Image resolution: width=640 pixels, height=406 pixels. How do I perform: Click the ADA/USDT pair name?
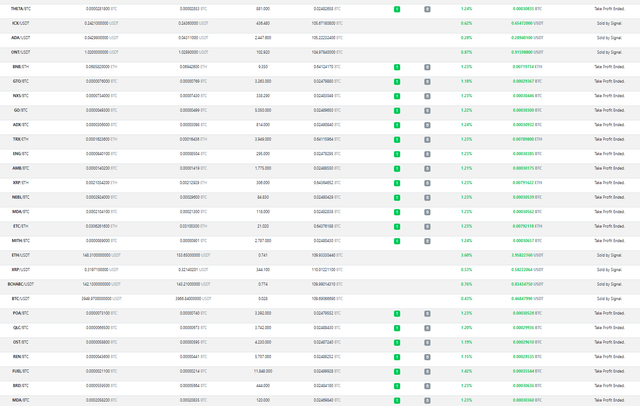click(20, 38)
